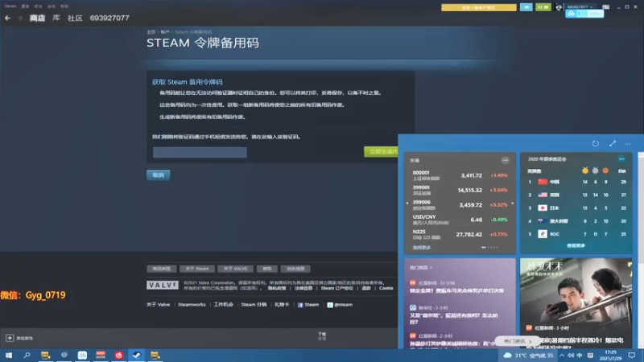
Task: Open the 工作机会 footer link
Action: pos(223,305)
